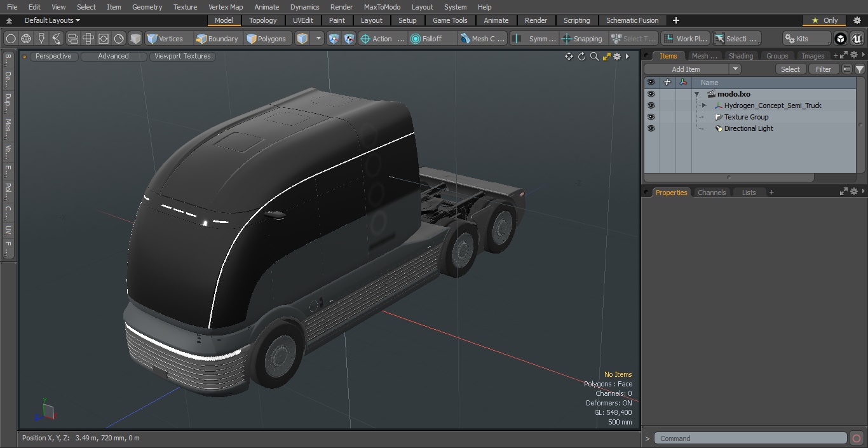The width and height of the screenshot is (868, 448).
Task: Toggle the star Only button
Action: [824, 20]
